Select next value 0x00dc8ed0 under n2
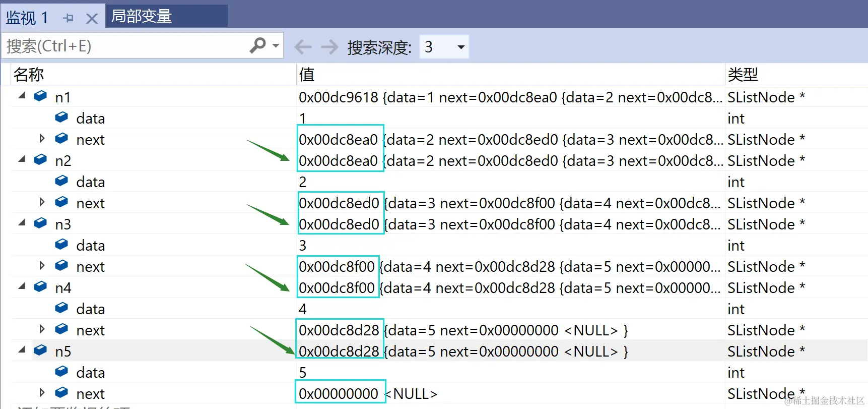 509,203
